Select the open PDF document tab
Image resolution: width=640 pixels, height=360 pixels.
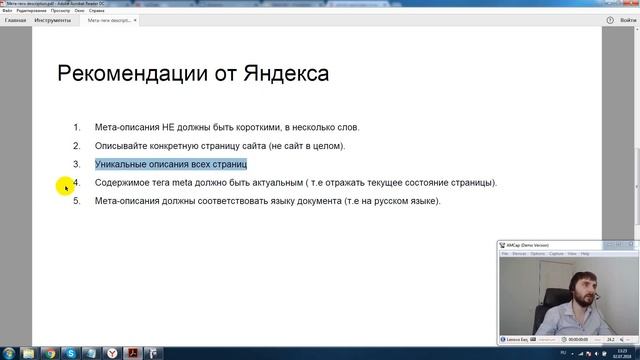point(109,20)
